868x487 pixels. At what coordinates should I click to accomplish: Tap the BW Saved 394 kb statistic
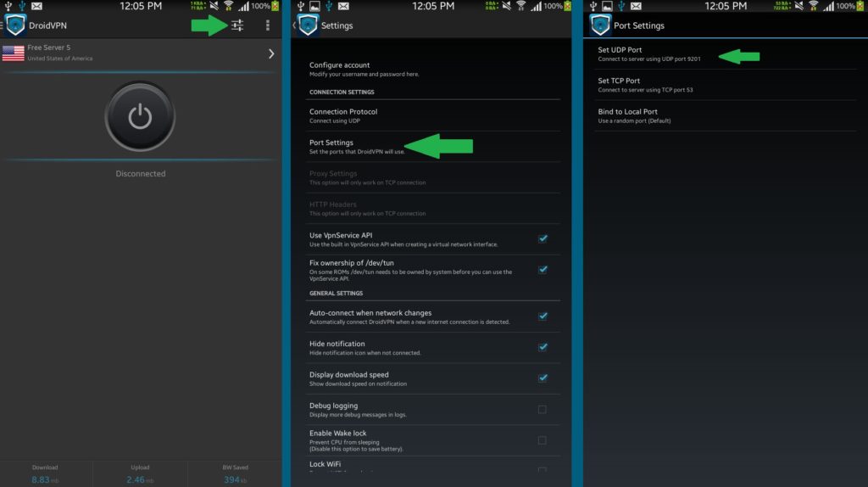pyautogui.click(x=236, y=474)
